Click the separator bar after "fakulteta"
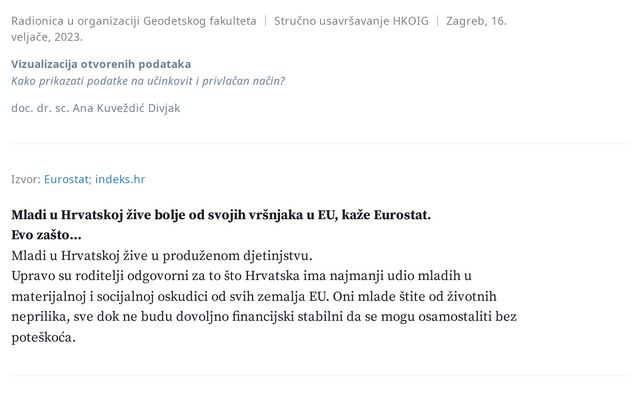The image size is (640, 400). pos(265,20)
